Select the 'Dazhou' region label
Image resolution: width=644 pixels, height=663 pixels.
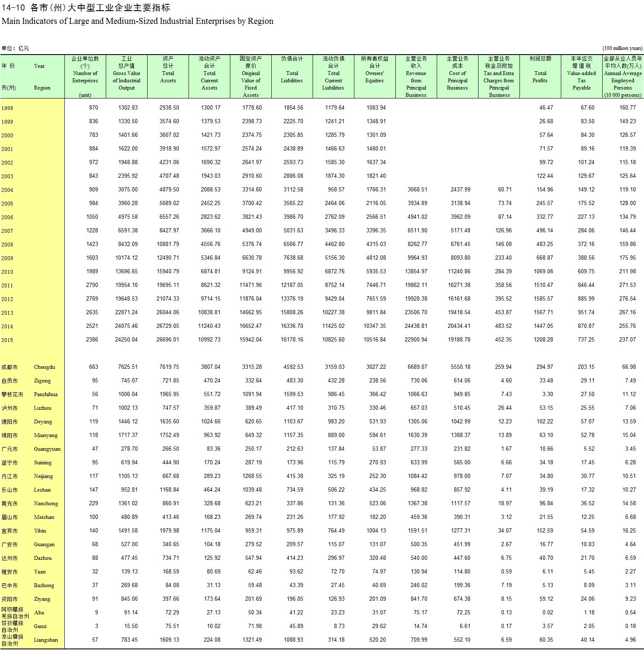43,558
